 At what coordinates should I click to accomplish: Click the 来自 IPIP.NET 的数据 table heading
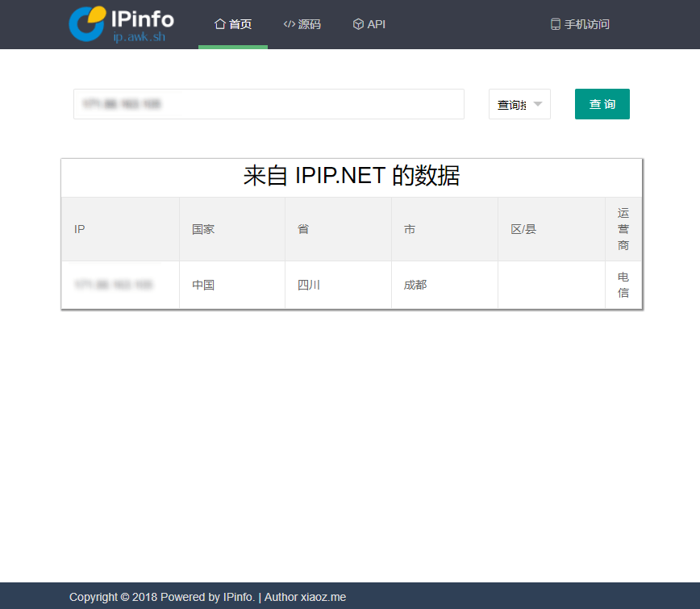352,176
